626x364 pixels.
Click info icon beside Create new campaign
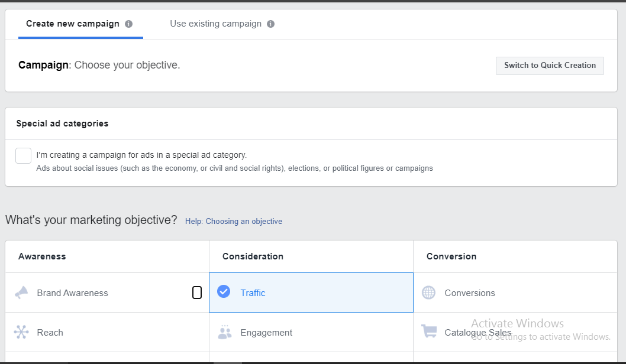129,24
